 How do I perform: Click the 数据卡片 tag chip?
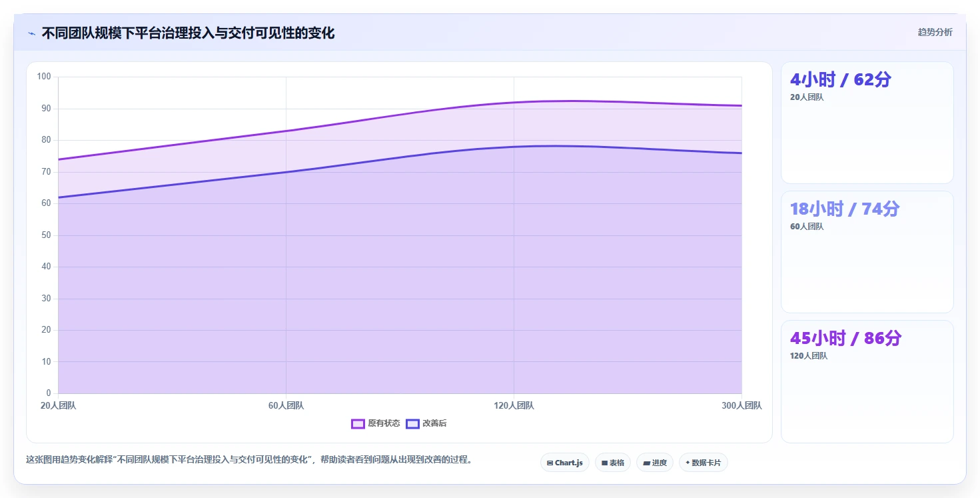click(x=704, y=463)
